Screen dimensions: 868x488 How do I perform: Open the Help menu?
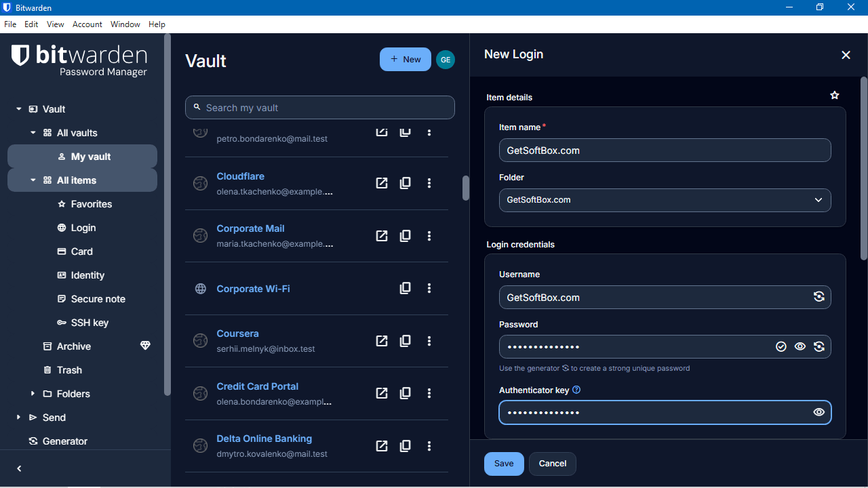click(x=157, y=24)
